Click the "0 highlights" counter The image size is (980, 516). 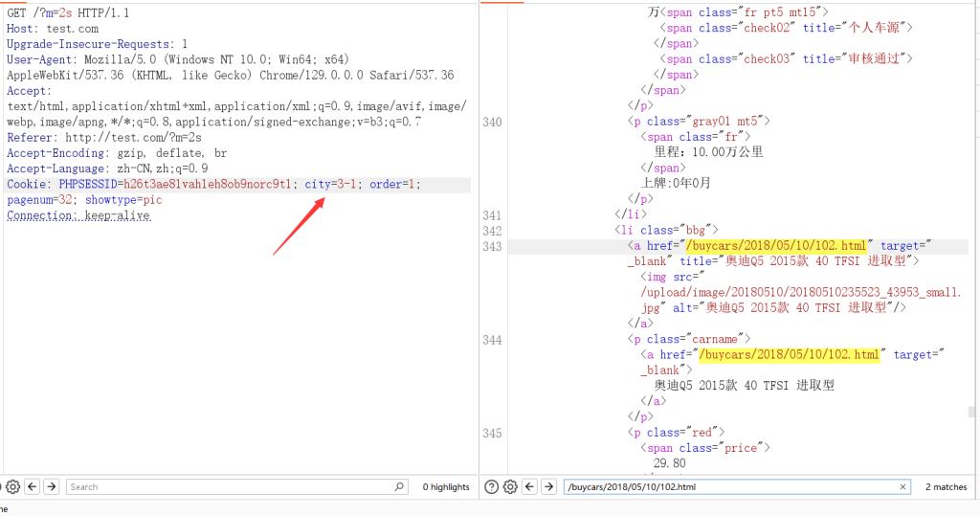pos(446,487)
